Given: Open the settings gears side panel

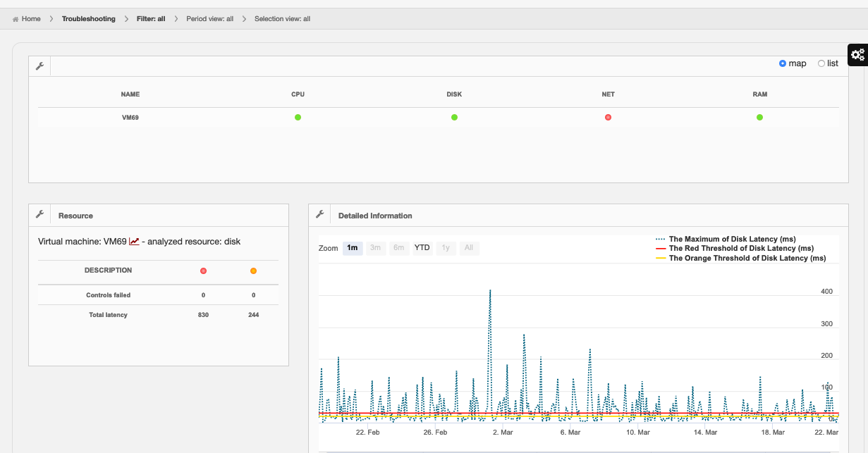Looking at the screenshot, I should [857, 54].
